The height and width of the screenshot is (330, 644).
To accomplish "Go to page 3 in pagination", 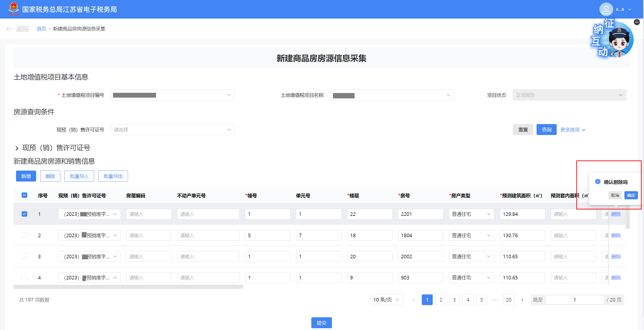I will coord(454,300).
